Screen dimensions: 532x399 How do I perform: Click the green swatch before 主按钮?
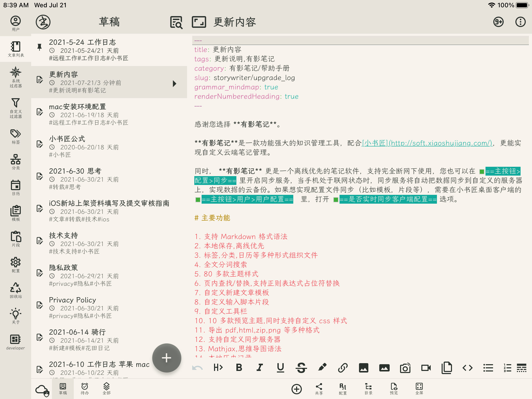(x=482, y=171)
